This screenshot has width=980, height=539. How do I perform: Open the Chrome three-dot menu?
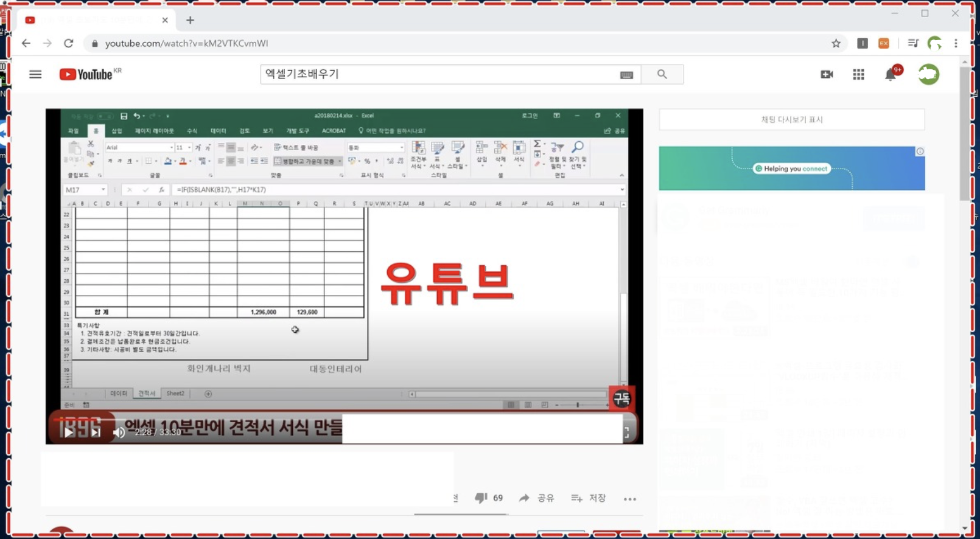coord(956,43)
